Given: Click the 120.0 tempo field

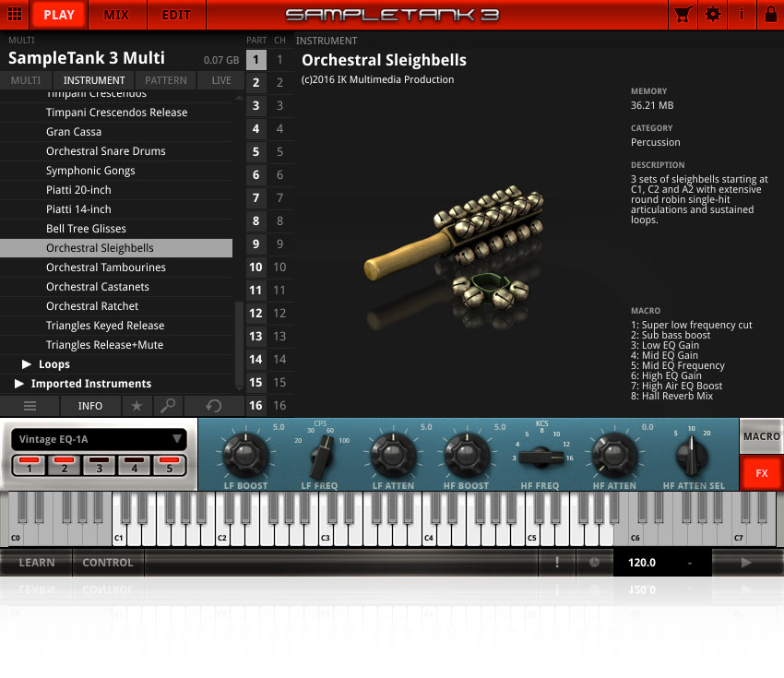Looking at the screenshot, I should [642, 563].
